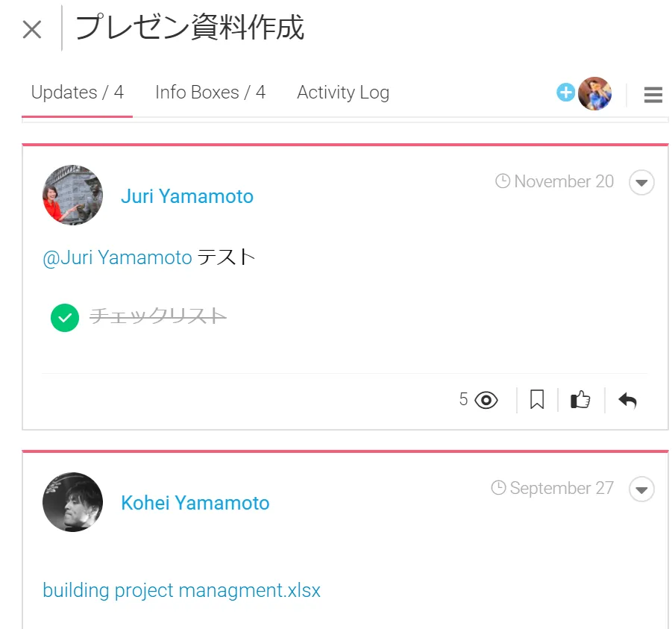
Task: Click the bookmark icon on Juri's update
Action: click(x=537, y=400)
